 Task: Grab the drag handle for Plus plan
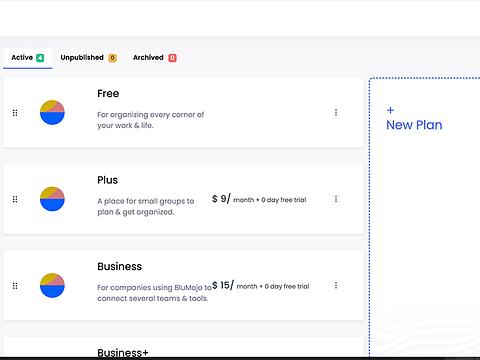coord(15,199)
